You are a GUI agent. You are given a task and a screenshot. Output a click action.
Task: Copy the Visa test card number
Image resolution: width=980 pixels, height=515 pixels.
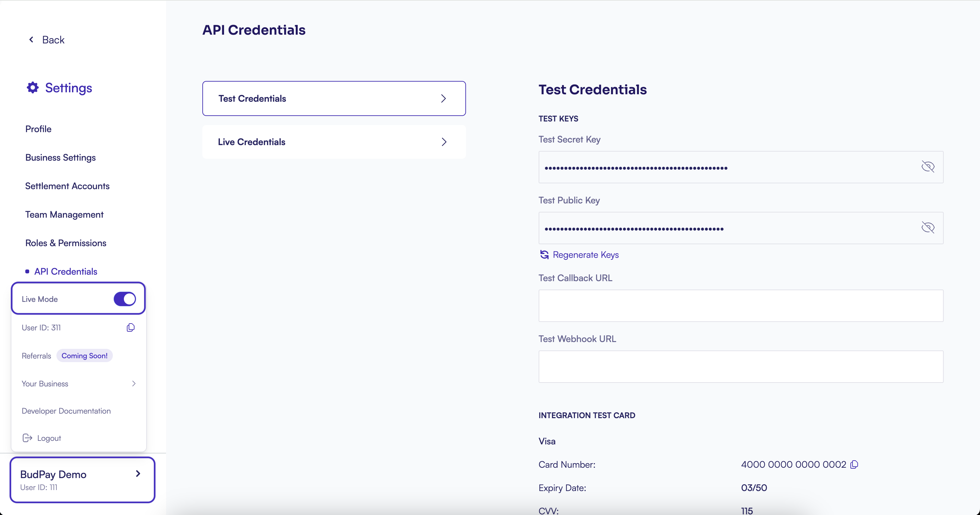(x=854, y=464)
